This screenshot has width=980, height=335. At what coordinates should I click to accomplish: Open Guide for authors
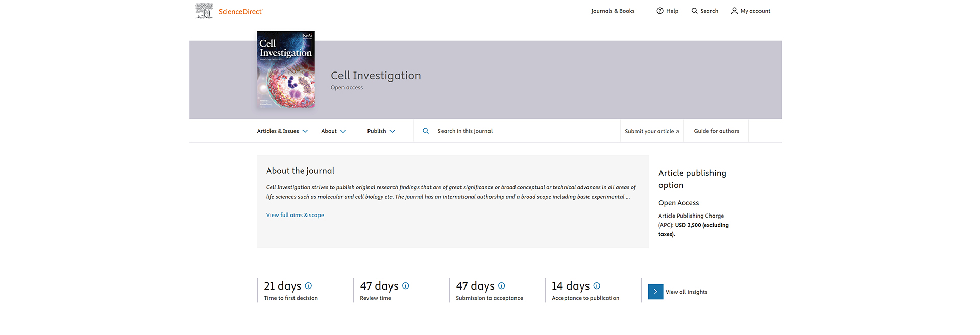(x=716, y=131)
